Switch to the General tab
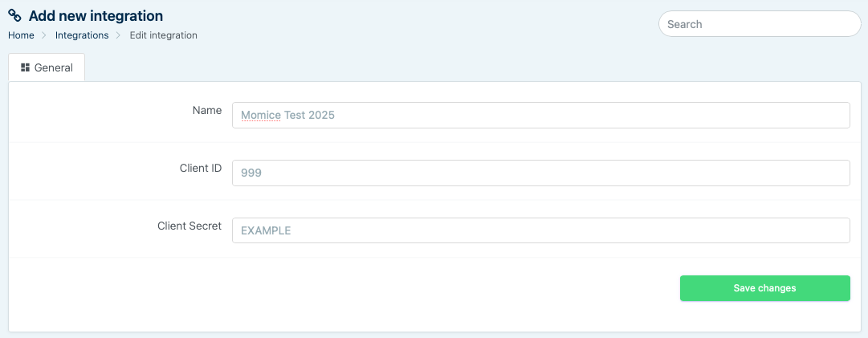This screenshot has height=338, width=868. tap(47, 67)
